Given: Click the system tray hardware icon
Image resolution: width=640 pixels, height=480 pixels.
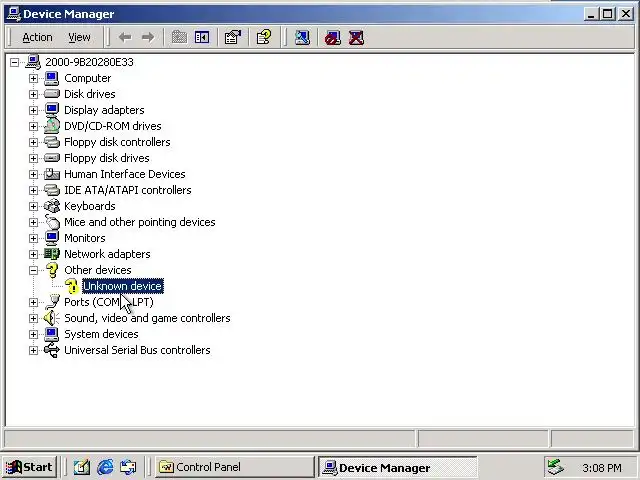Looking at the screenshot, I should tap(556, 467).
